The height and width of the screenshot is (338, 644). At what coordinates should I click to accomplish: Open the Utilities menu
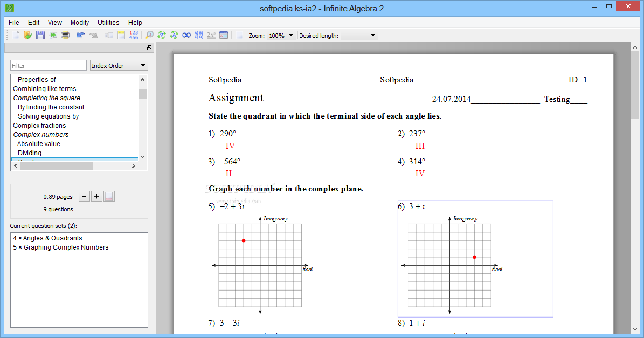[108, 23]
